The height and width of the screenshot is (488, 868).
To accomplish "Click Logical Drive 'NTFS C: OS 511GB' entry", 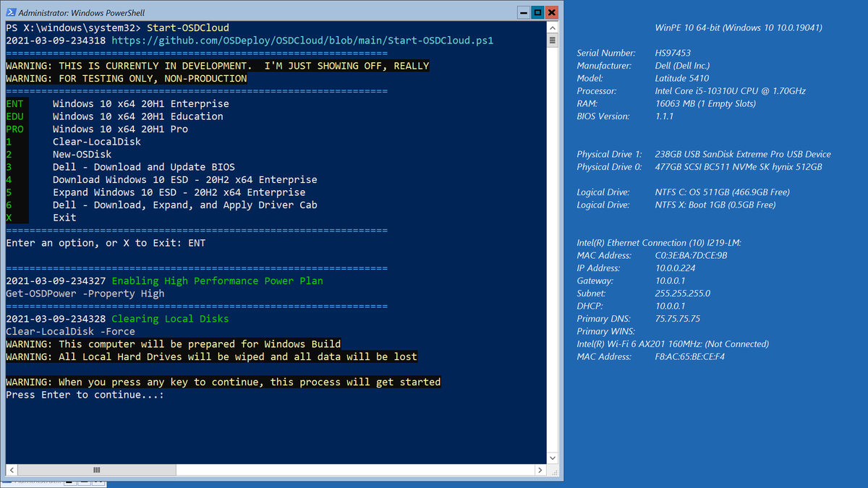I will pyautogui.click(x=723, y=192).
